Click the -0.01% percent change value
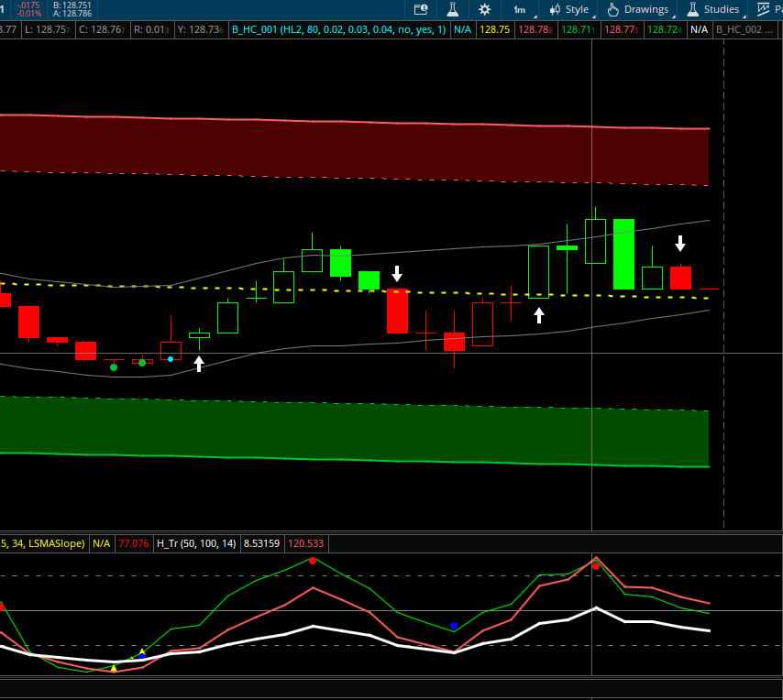The height and width of the screenshot is (700, 783). tap(29, 14)
